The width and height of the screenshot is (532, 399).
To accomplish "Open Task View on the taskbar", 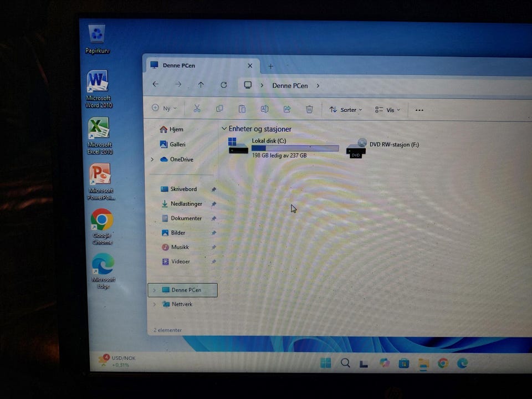I will pyautogui.click(x=364, y=364).
